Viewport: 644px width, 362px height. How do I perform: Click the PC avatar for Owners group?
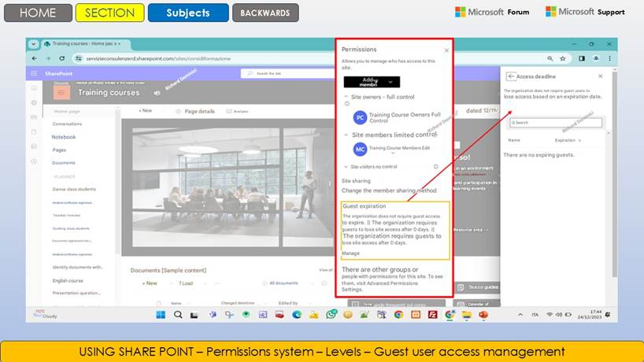click(360, 117)
